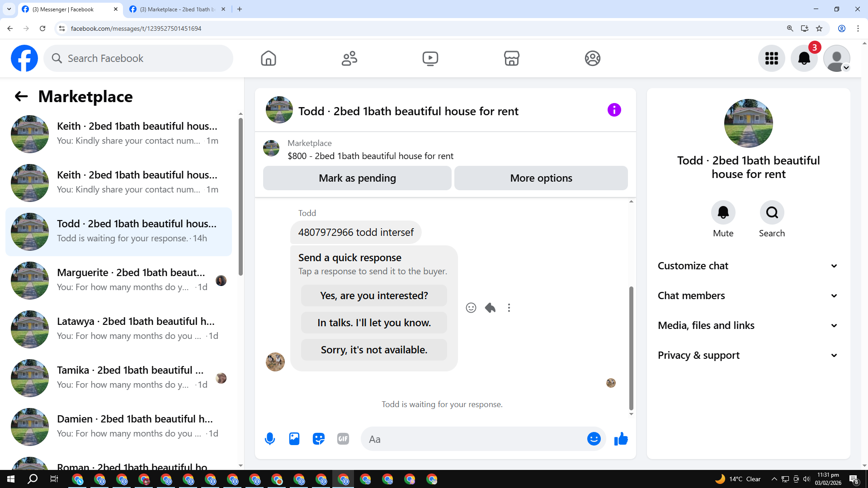Image resolution: width=868 pixels, height=488 pixels.
Task: Send a thumbs up like
Action: point(621,439)
